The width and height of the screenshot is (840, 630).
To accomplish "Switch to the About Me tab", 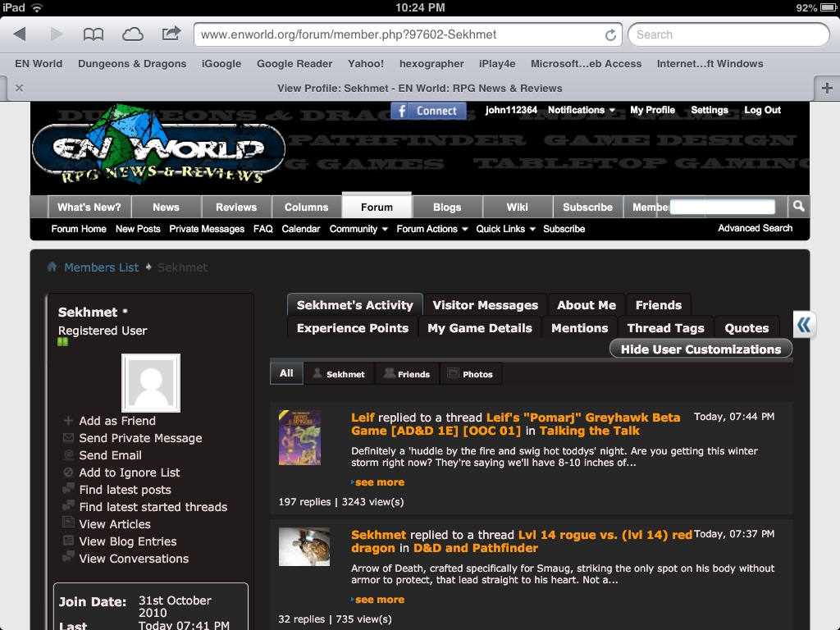I will pos(587,305).
